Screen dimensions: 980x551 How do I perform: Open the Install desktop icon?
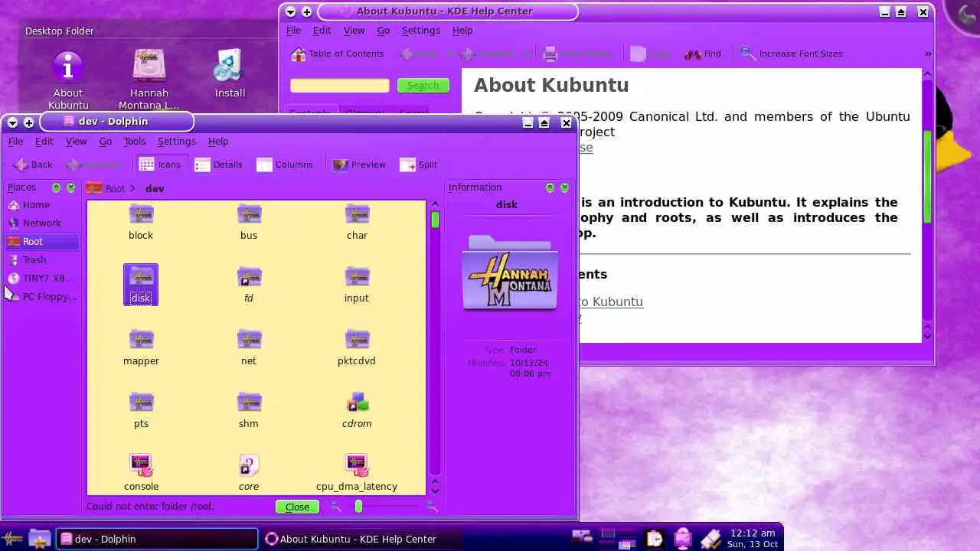point(230,74)
